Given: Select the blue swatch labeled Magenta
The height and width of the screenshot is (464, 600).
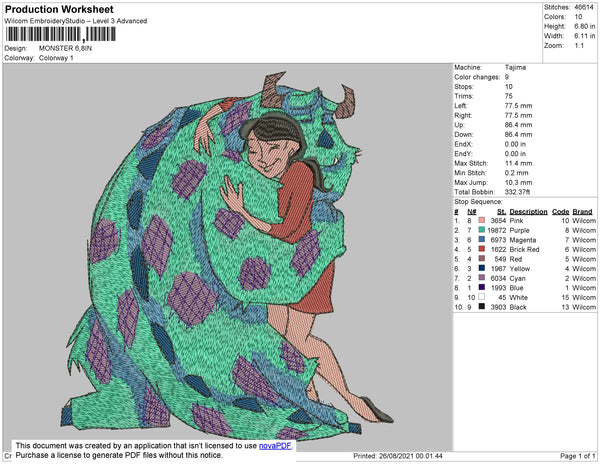Looking at the screenshot, I should point(481,239).
